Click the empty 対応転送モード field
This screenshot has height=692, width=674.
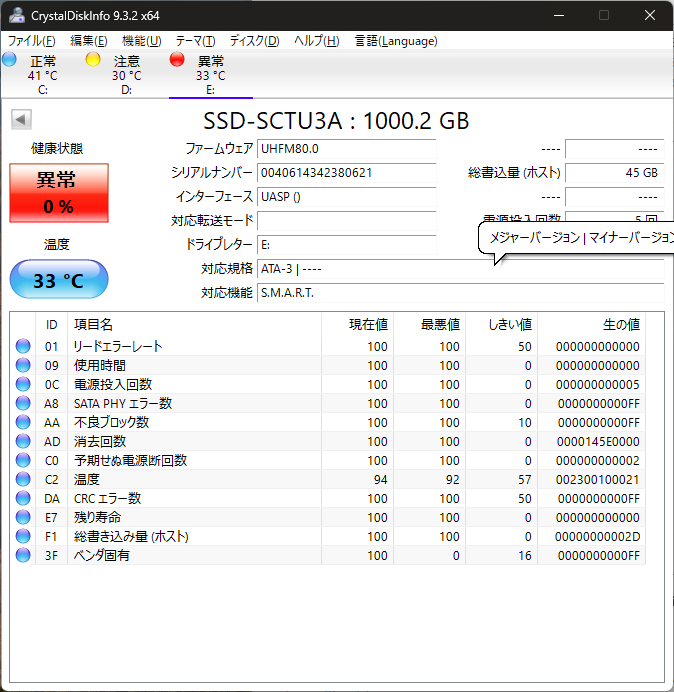click(346, 221)
